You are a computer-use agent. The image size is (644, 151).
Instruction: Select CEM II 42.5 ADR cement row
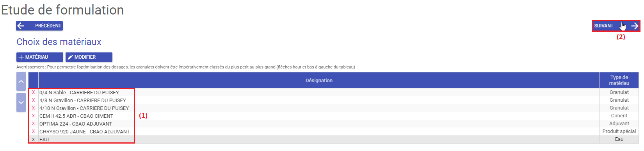pos(333,116)
